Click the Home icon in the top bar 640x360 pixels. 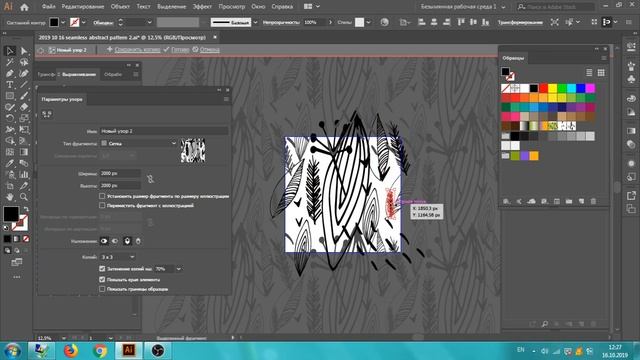(24, 7)
